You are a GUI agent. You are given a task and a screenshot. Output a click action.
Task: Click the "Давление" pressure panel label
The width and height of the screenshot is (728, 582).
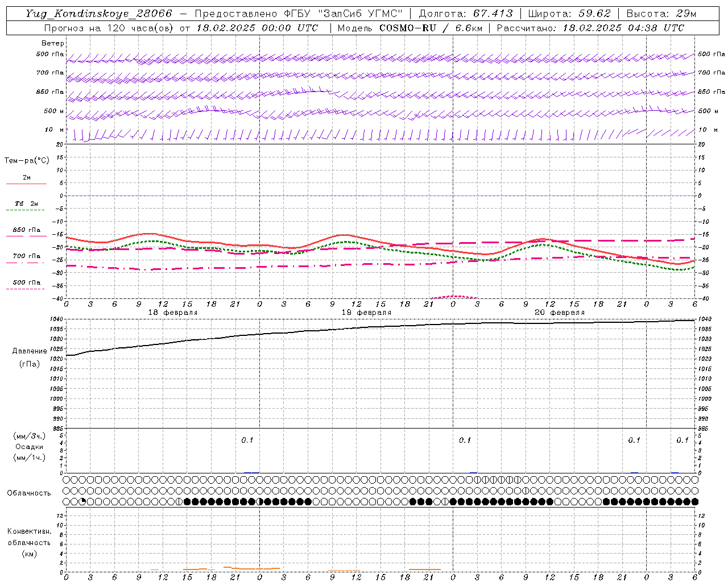click(30, 351)
